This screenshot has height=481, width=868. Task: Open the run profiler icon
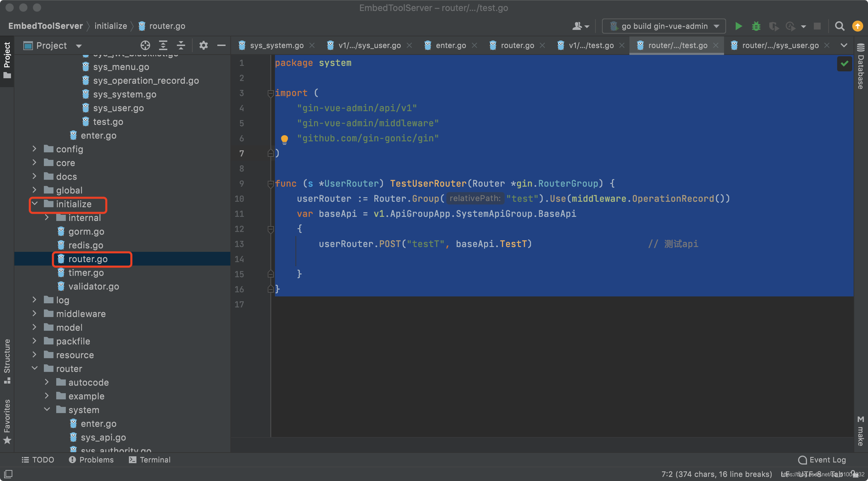791,26
